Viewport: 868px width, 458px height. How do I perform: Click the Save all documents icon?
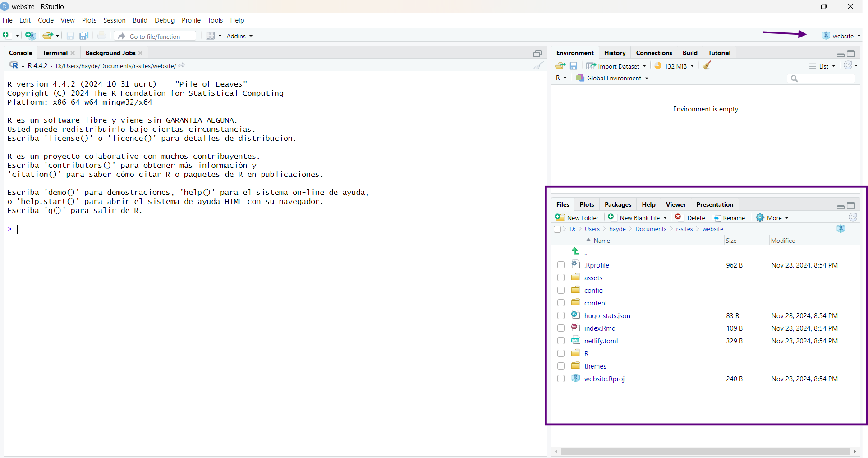(84, 36)
